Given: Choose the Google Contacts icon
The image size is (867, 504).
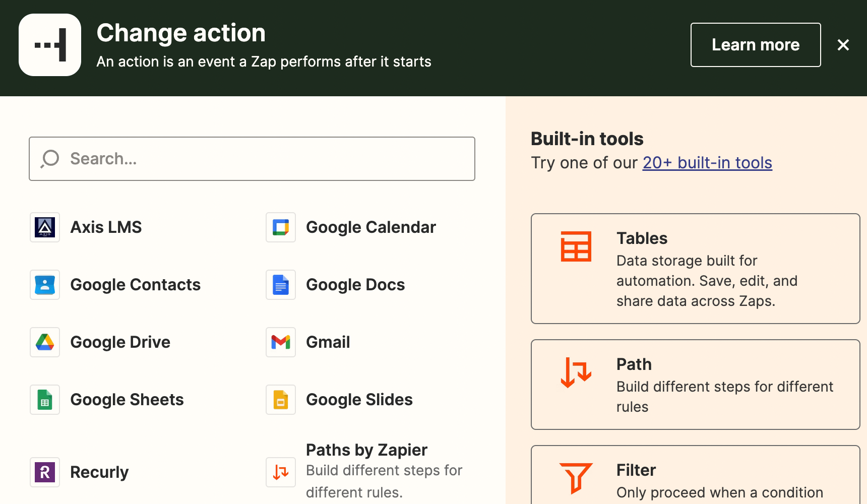Looking at the screenshot, I should tap(45, 285).
